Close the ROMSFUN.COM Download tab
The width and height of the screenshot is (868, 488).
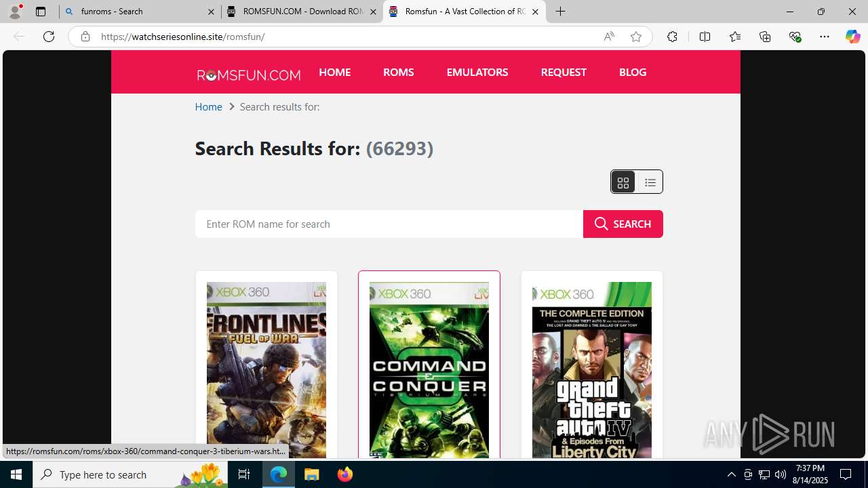(x=373, y=12)
